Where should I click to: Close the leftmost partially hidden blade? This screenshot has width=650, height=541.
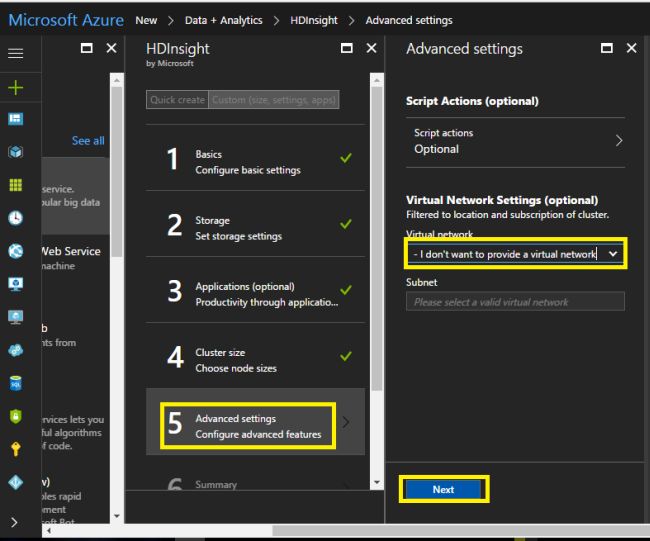tap(111, 49)
